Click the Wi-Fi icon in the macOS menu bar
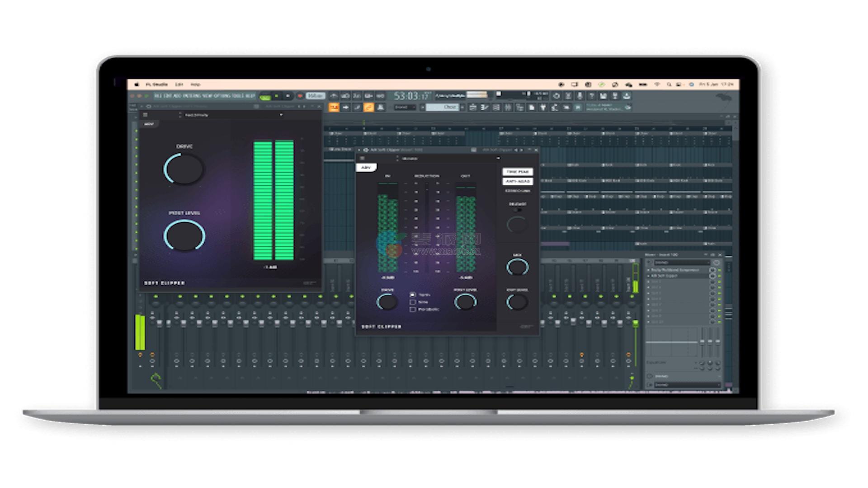868x488 pixels. (x=657, y=84)
